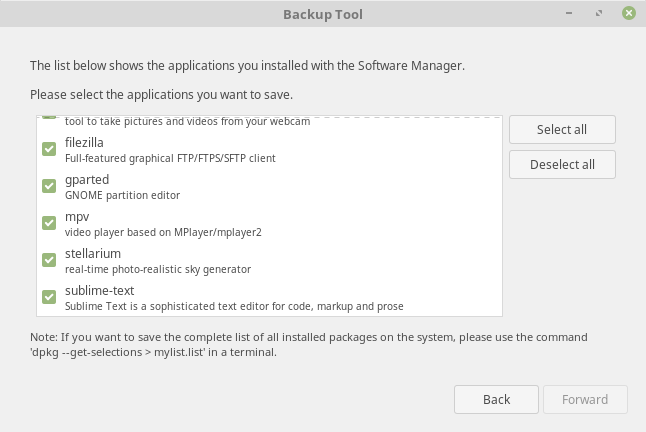
Task: Click the Deselect all button
Action: click(562, 164)
